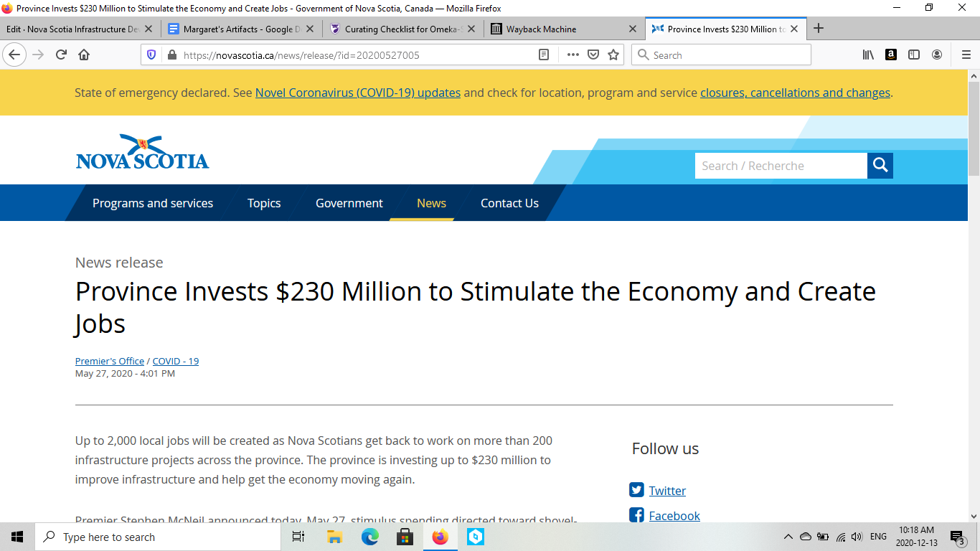This screenshot has height=551, width=980.
Task: Show hidden system tray icons chevron
Action: pyautogui.click(x=788, y=537)
